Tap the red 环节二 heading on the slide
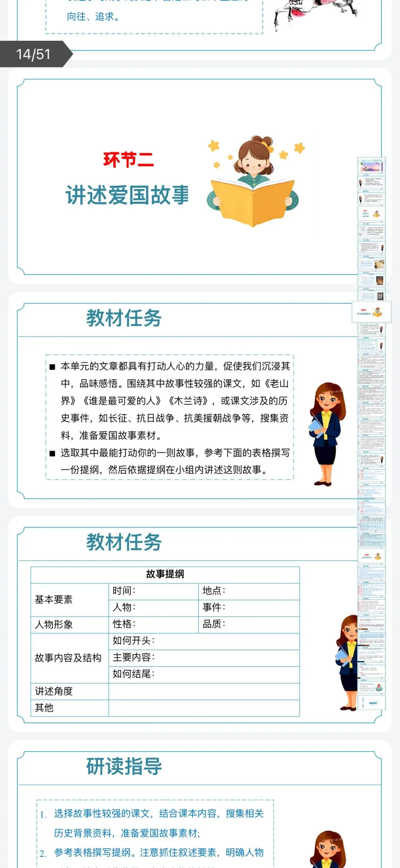The height and width of the screenshot is (868, 400). tap(129, 160)
